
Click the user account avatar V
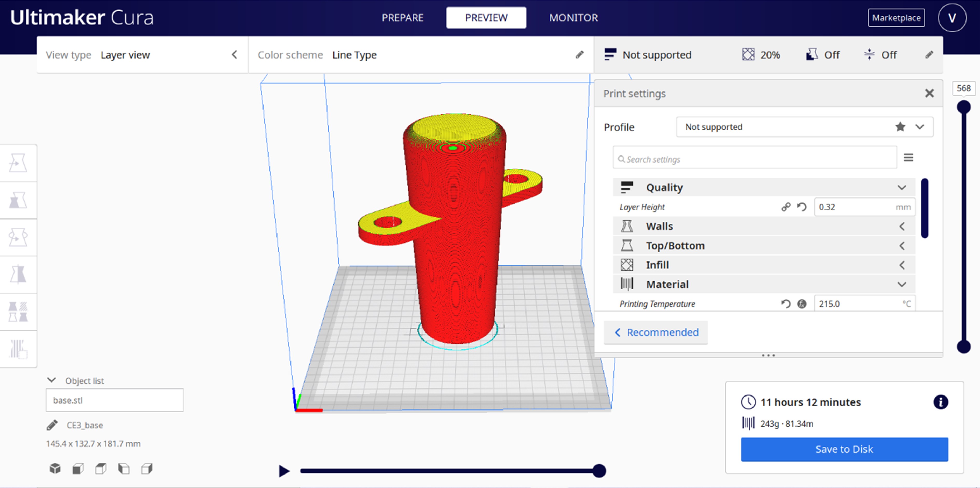pos(952,18)
